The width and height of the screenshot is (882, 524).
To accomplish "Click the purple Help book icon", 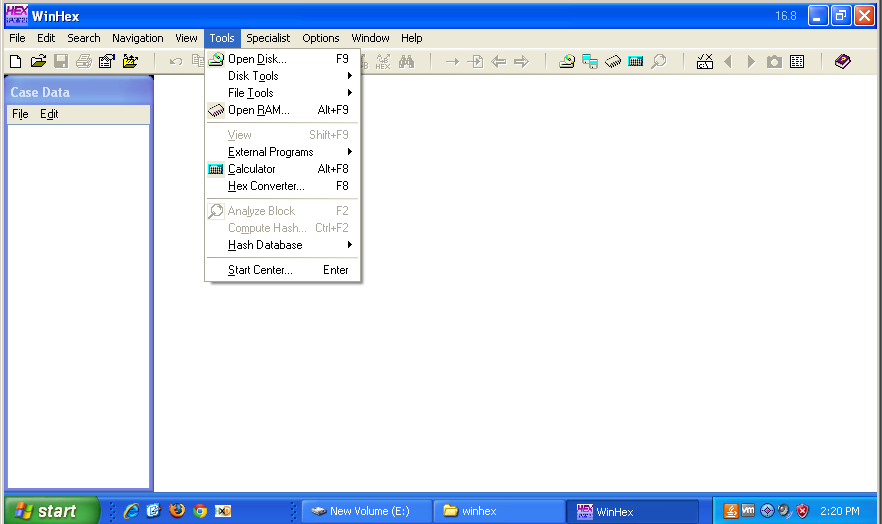I will tap(843, 61).
